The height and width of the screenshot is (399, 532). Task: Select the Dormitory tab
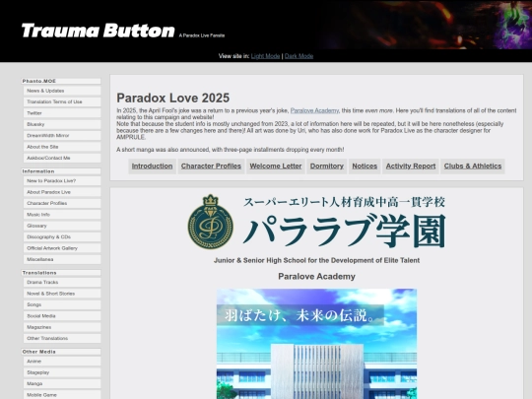tap(327, 166)
